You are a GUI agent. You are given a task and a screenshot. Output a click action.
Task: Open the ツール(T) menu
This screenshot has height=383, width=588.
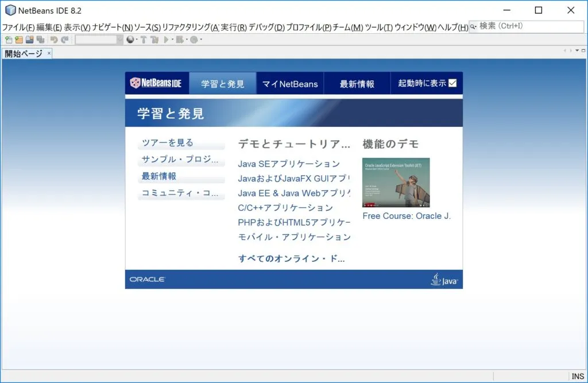(x=379, y=28)
